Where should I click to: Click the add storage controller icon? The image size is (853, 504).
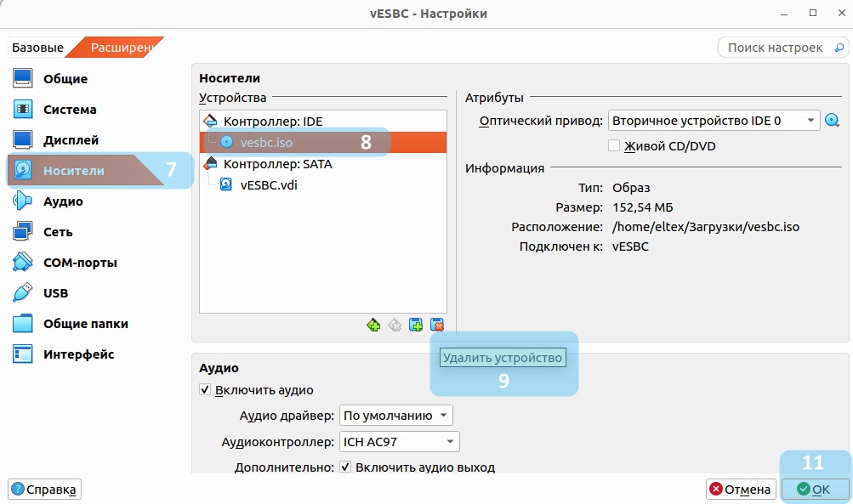373,325
